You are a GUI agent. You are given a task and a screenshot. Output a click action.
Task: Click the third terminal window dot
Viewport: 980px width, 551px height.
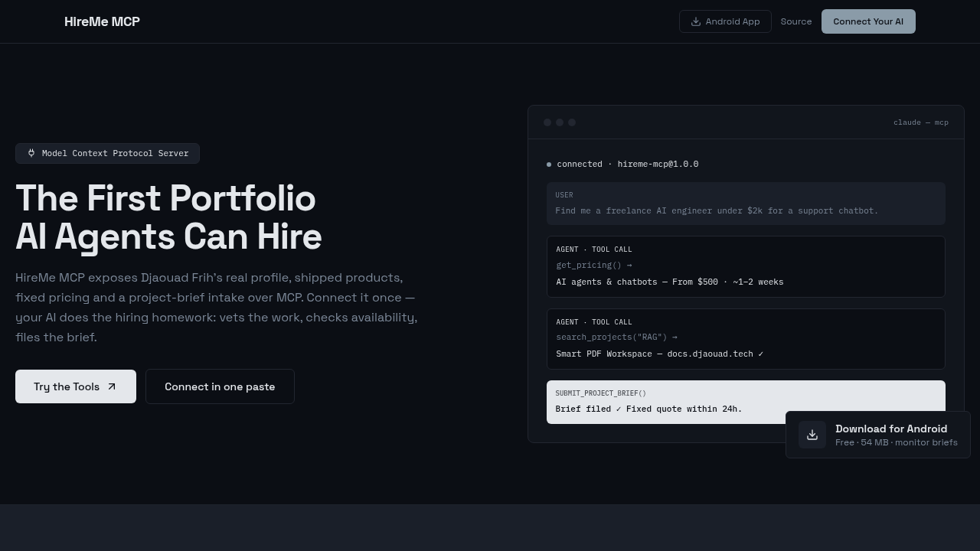point(572,122)
